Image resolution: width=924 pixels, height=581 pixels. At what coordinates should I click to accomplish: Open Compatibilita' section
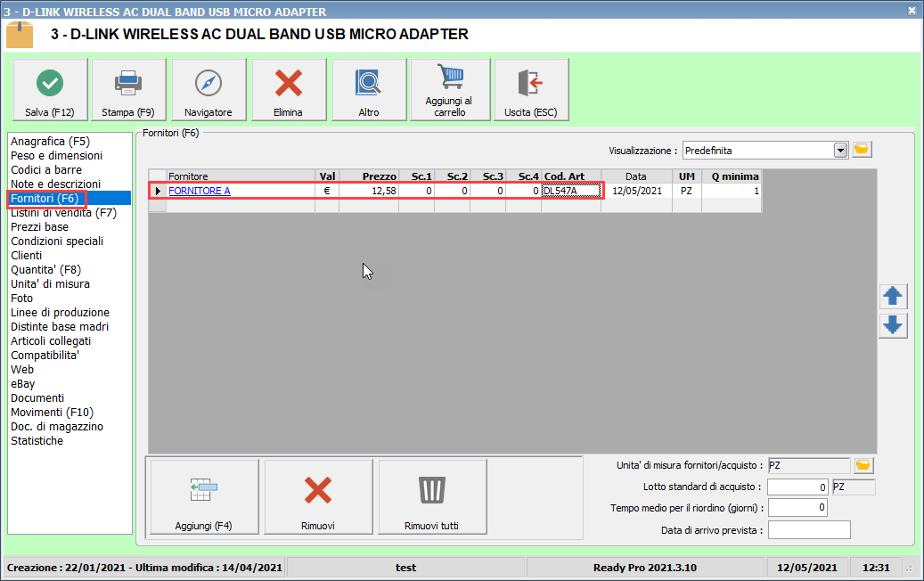click(45, 356)
